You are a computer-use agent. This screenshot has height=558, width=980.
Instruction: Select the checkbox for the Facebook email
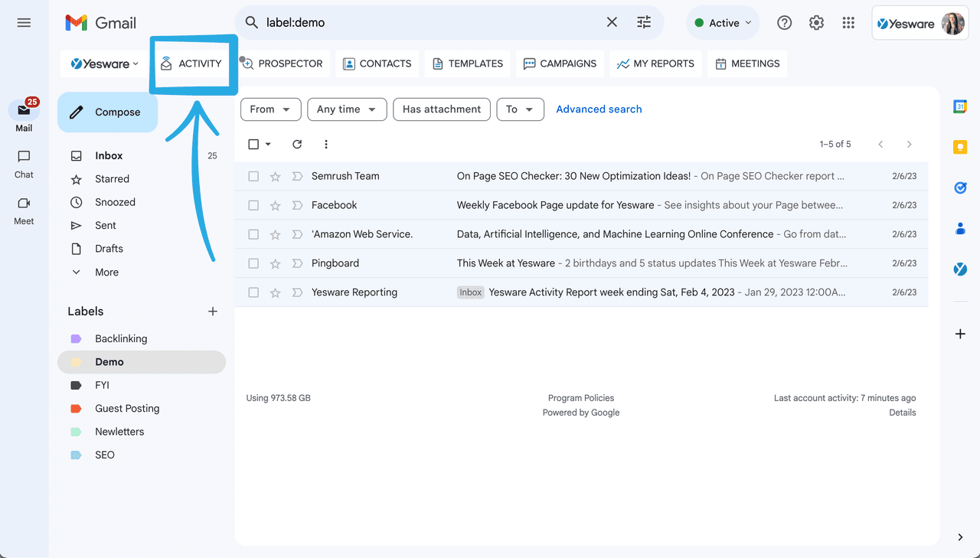[x=253, y=205]
